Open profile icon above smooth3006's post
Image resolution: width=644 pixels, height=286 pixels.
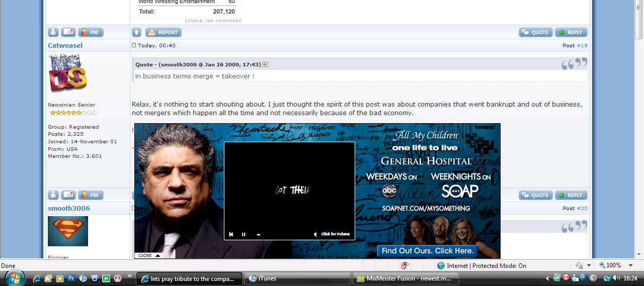[53, 195]
